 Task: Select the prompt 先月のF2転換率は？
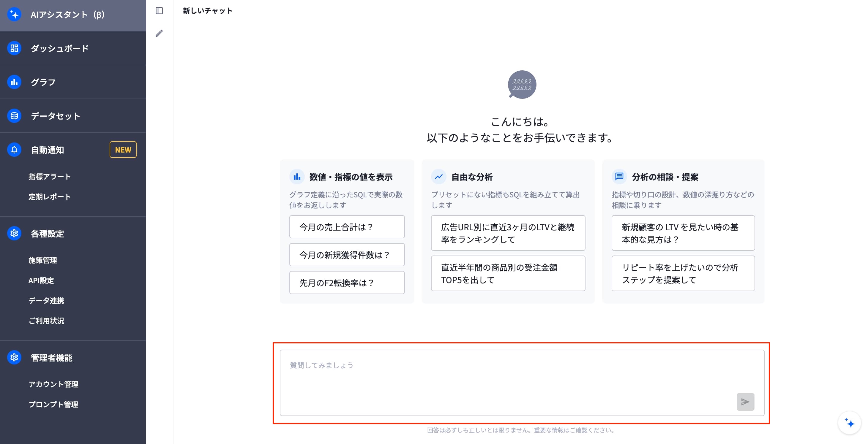click(347, 283)
